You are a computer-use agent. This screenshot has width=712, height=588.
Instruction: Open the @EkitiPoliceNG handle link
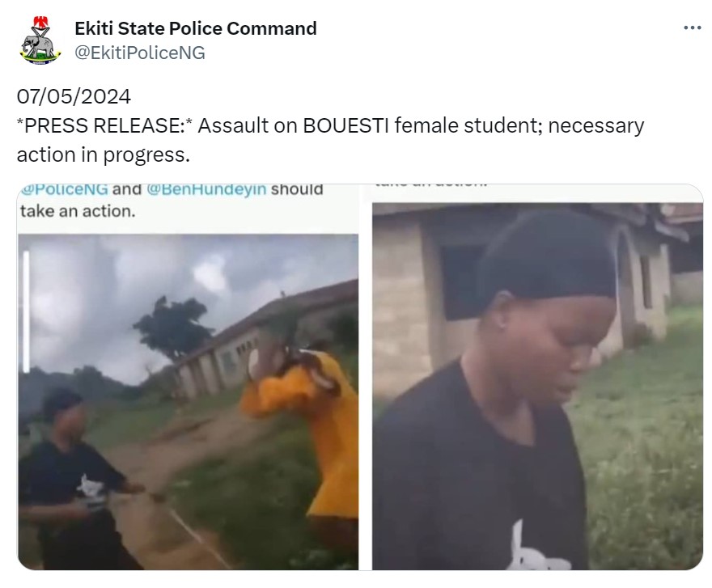[x=140, y=53]
